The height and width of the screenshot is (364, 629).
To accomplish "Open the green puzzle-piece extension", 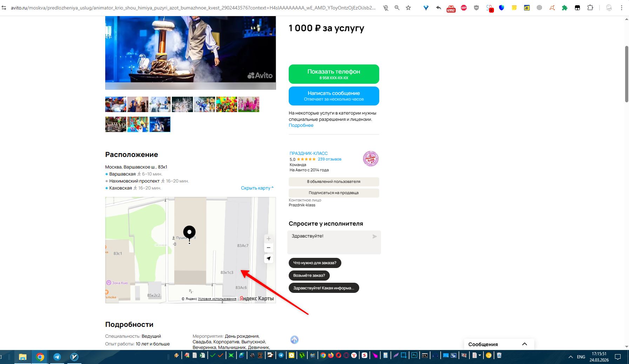I will click(x=565, y=8).
